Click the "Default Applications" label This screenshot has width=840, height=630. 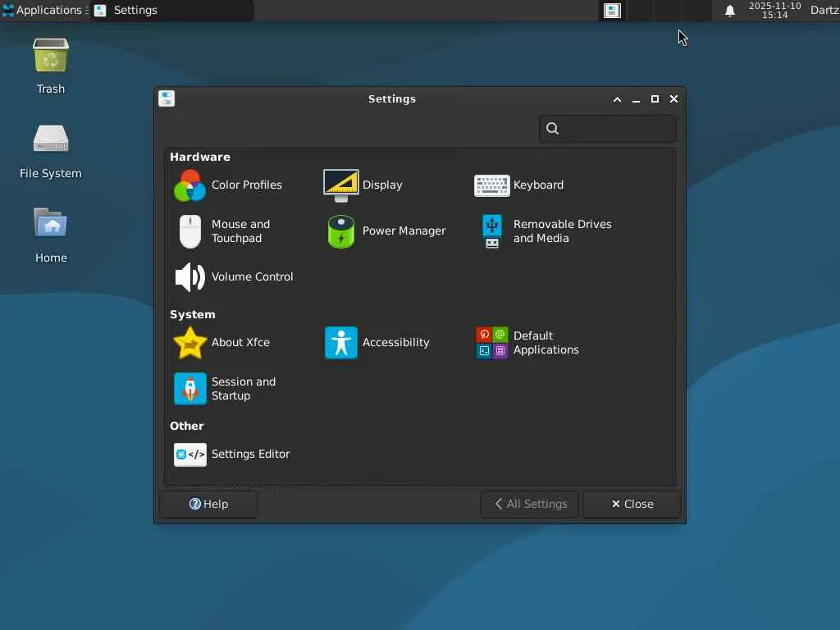(x=546, y=343)
